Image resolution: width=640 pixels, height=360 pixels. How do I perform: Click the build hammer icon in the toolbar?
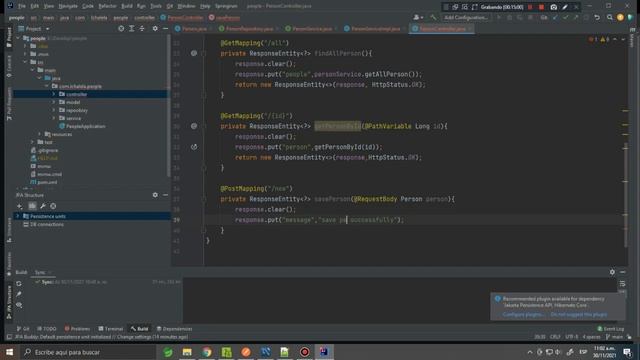pos(433,18)
